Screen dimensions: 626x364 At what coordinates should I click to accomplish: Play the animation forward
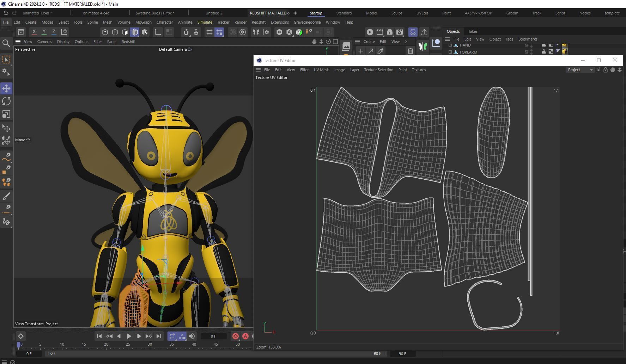tap(129, 336)
